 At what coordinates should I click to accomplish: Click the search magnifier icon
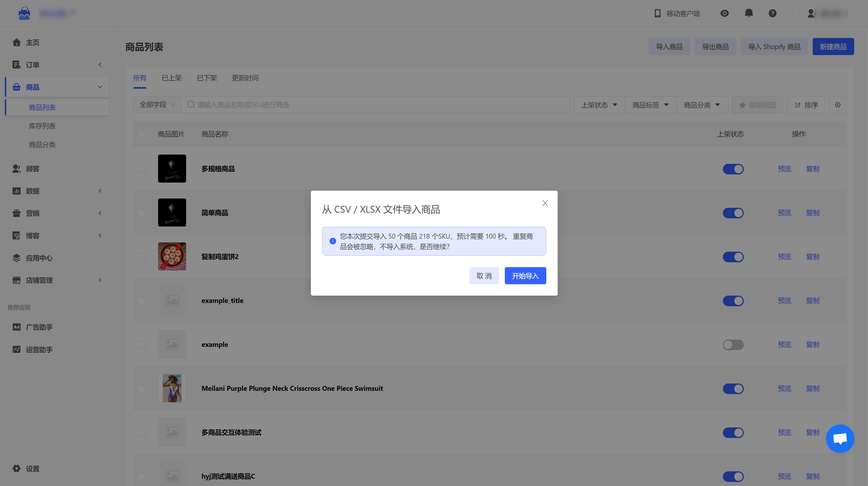click(191, 105)
